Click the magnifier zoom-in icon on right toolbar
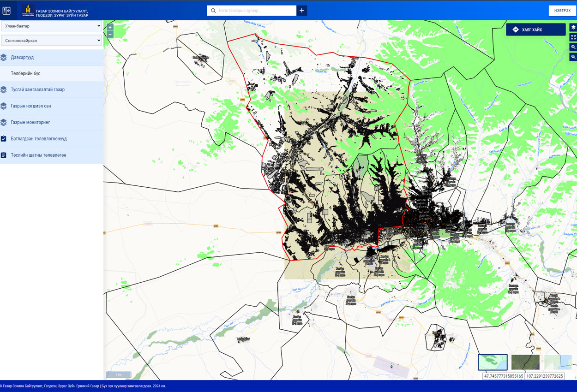Viewport: 577px width, 392px height. (x=573, y=47)
